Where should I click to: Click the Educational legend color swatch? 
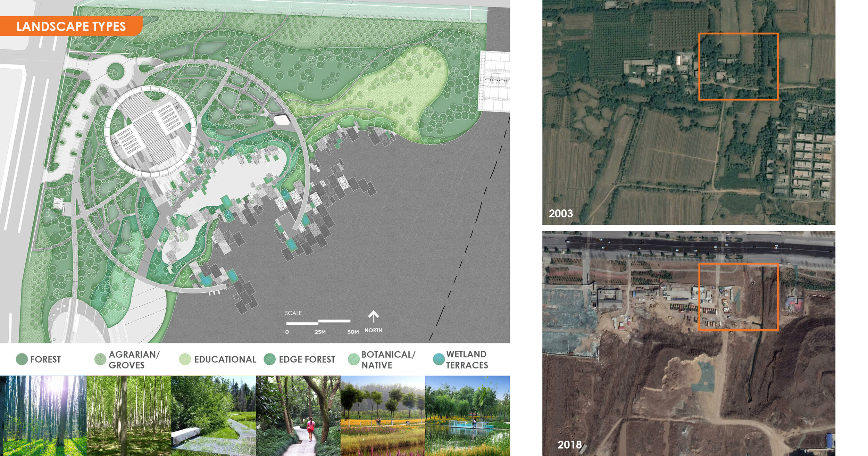[x=185, y=359]
